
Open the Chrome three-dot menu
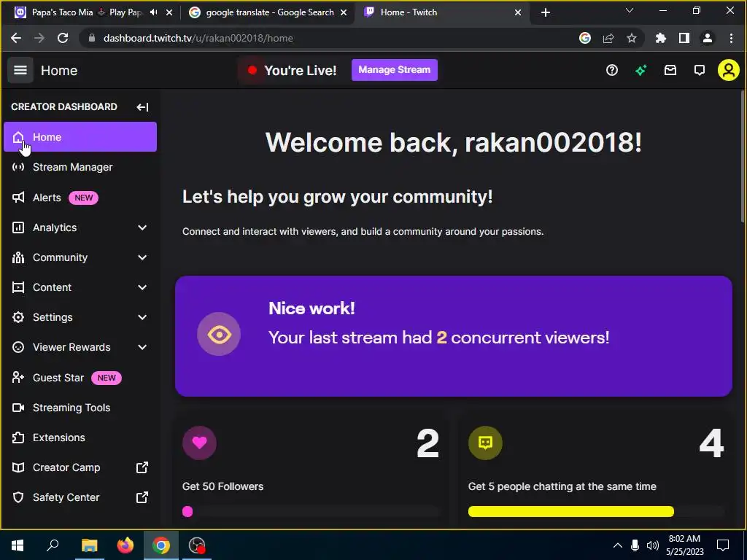pos(731,38)
